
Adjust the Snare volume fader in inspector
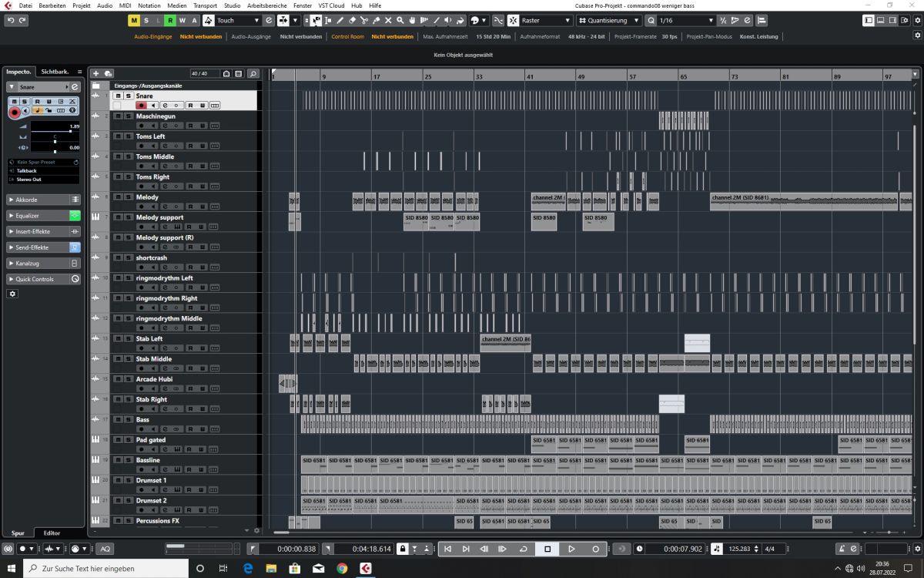pyautogui.click(x=55, y=131)
